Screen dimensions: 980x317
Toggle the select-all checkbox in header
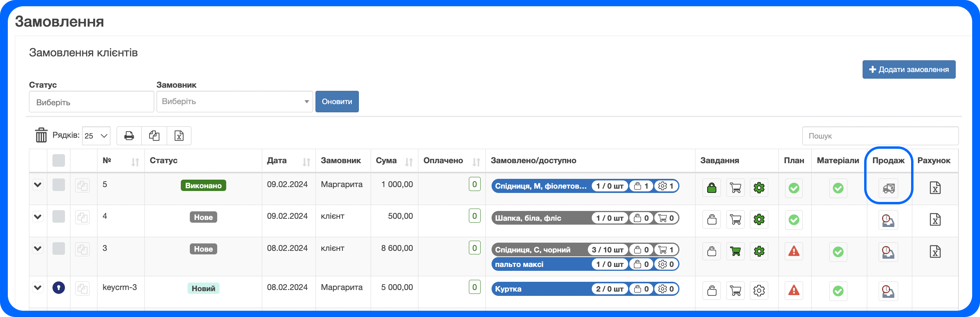pos(59,160)
